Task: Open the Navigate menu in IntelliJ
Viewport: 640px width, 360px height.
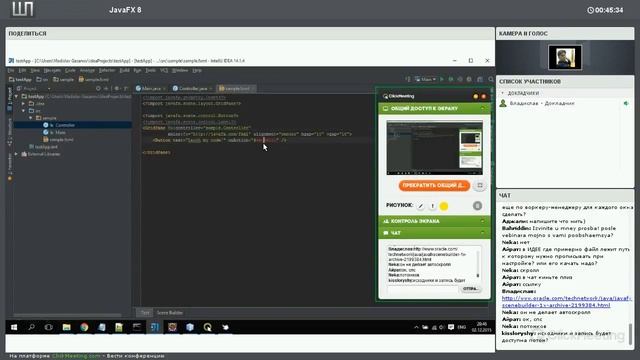Action: (x=52, y=71)
